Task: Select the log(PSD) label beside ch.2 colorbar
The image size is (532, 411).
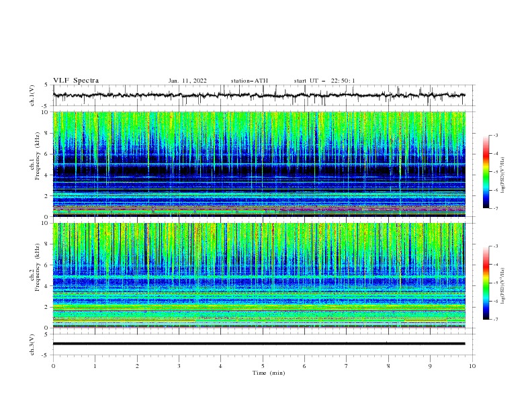Action: coord(502,286)
